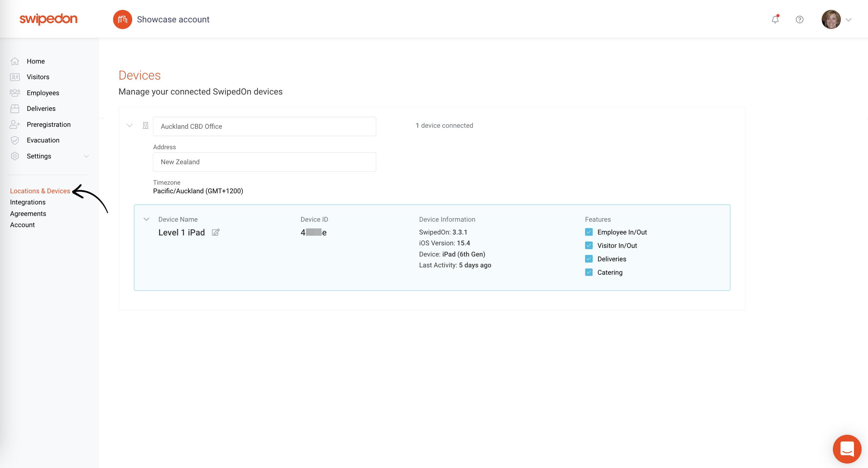
Task: Open the Evacuation page
Action: pos(43,140)
